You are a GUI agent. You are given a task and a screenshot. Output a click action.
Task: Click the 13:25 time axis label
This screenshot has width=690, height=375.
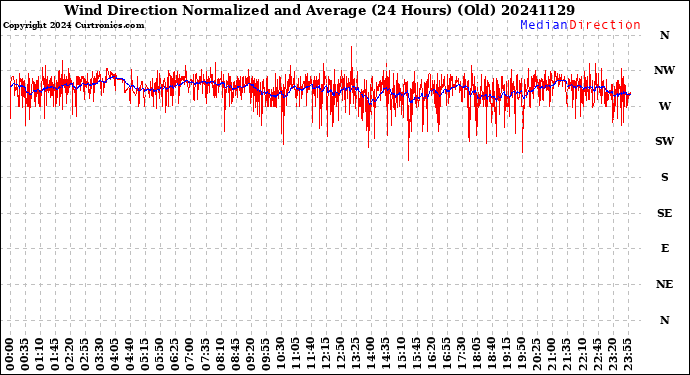pyautogui.click(x=356, y=354)
